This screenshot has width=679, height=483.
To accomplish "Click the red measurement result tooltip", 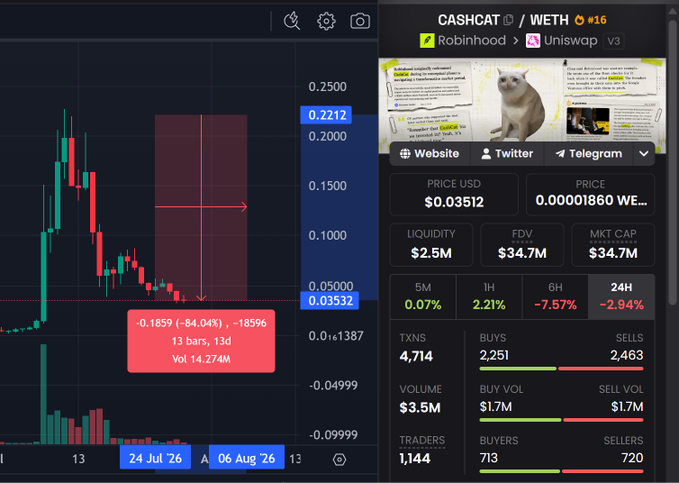I will (x=201, y=341).
